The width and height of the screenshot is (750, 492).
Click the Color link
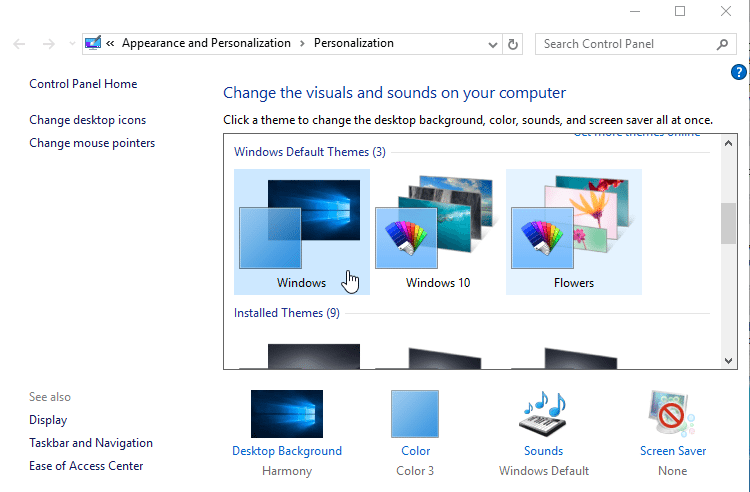pyautogui.click(x=415, y=451)
